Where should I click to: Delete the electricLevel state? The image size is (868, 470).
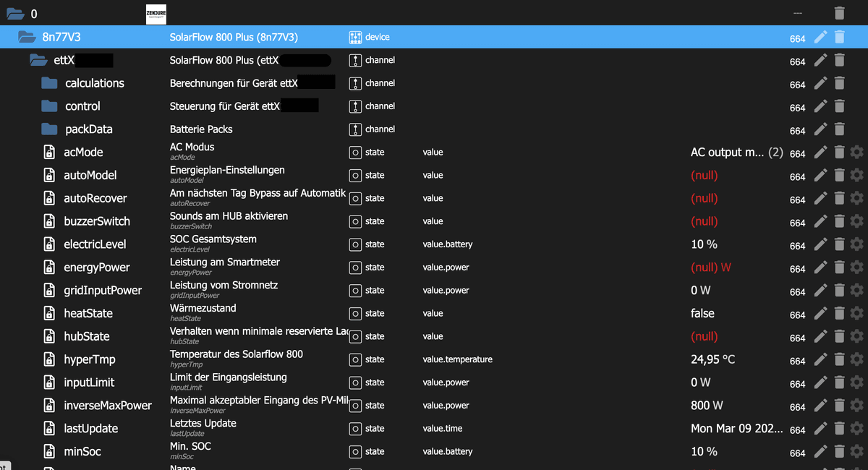pos(839,244)
